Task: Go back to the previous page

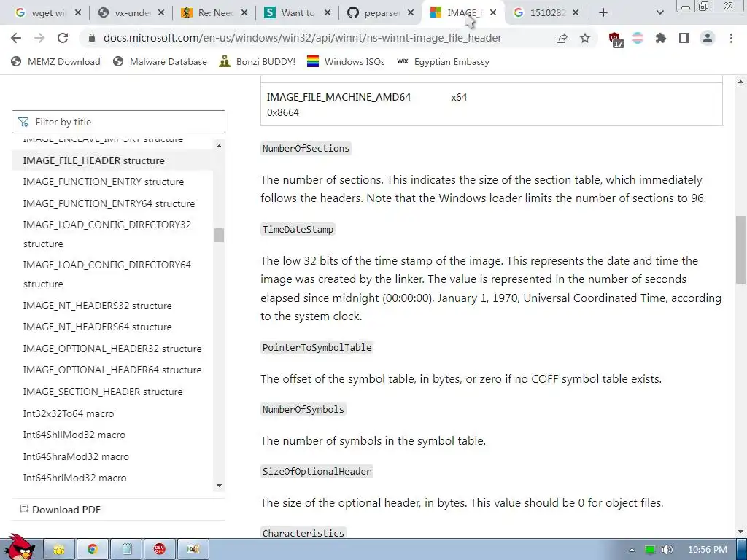Action: (x=16, y=38)
